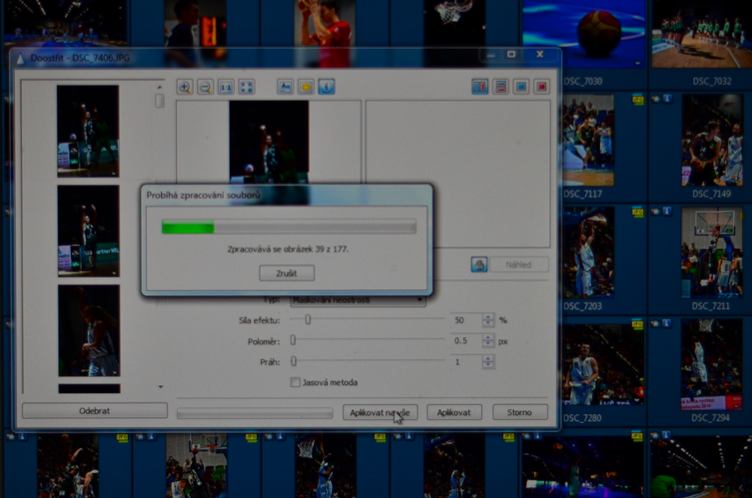This screenshot has width=752, height=498.
Task: Click the last preview layout icon at top right
Action: tap(541, 87)
